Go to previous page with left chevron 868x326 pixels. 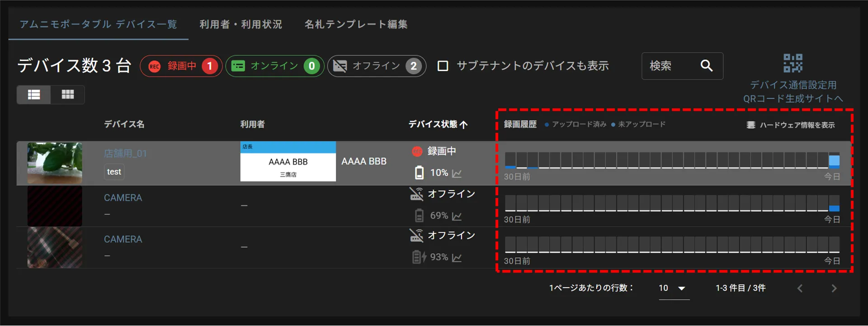[x=800, y=288]
